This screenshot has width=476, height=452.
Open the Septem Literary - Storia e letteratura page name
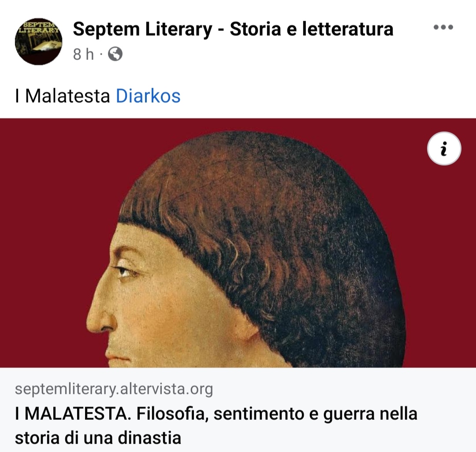click(233, 29)
